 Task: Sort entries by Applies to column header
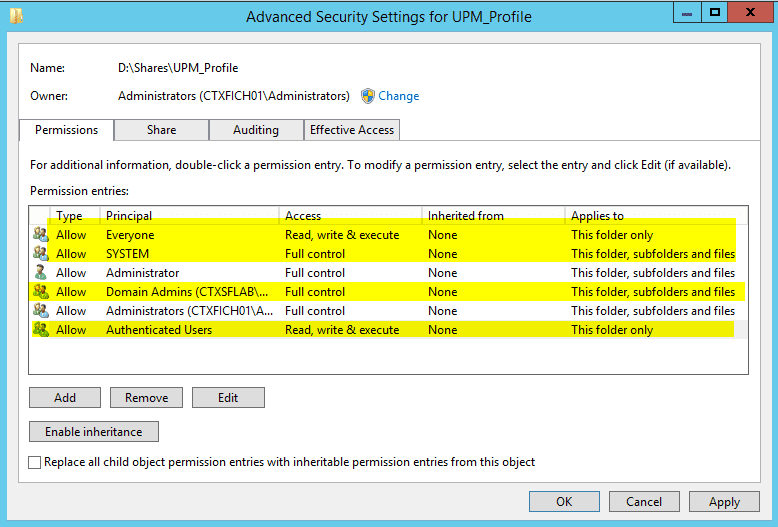597,215
